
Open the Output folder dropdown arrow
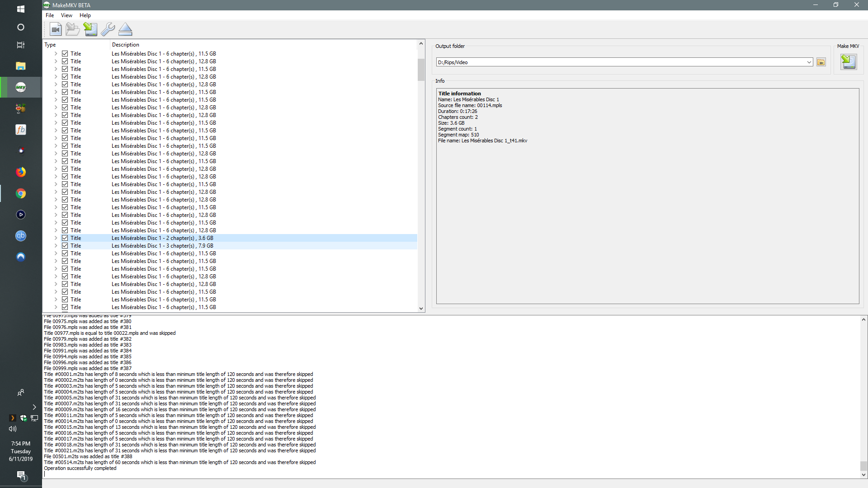click(809, 62)
